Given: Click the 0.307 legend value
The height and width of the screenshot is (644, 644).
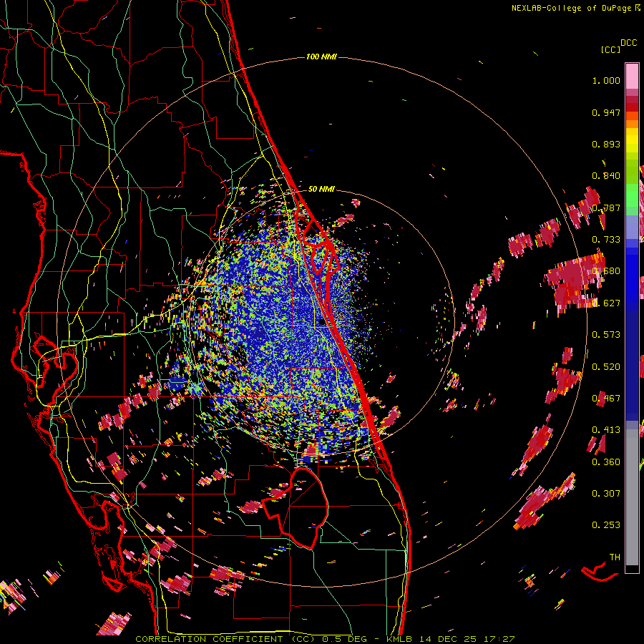Looking at the screenshot, I should pyautogui.click(x=606, y=493).
